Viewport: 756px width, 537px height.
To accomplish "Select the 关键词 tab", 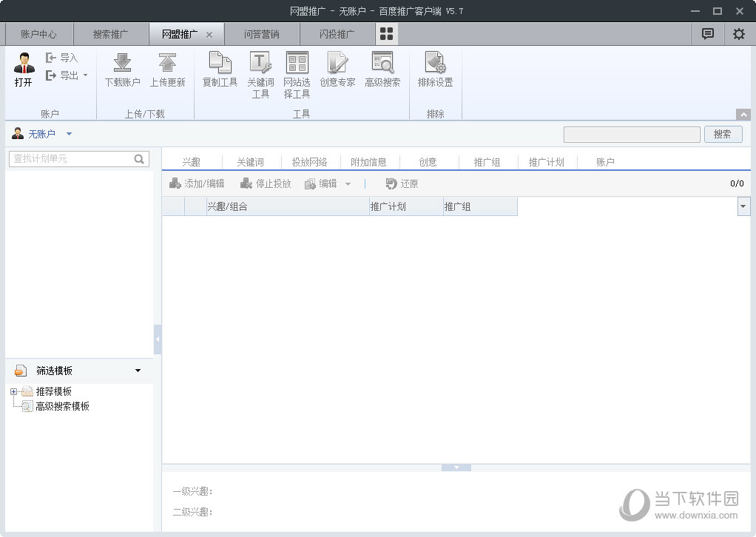I will click(250, 162).
